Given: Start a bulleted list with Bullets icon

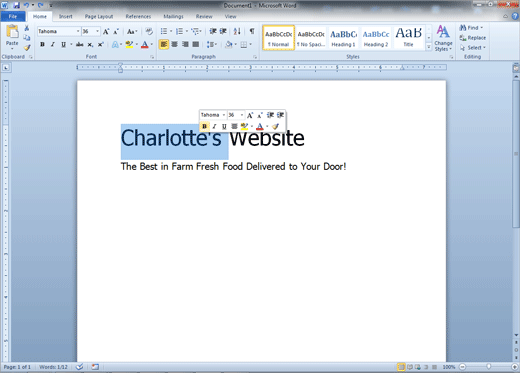Looking at the screenshot, I should (164, 31).
